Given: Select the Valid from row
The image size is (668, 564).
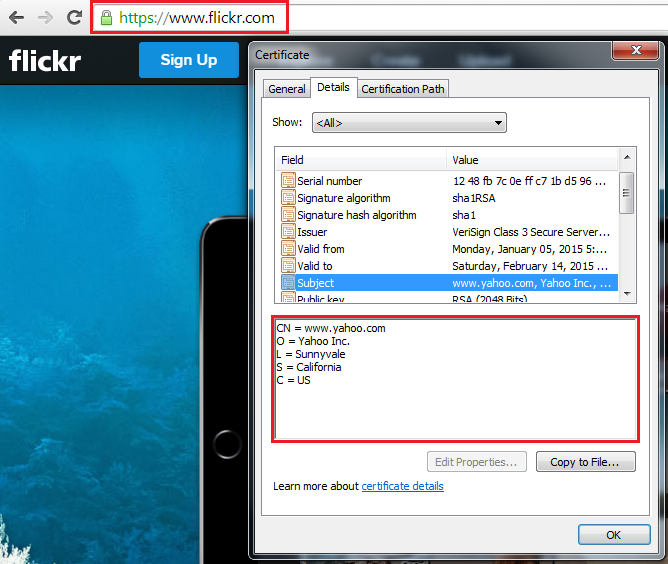Looking at the screenshot, I should [447, 249].
